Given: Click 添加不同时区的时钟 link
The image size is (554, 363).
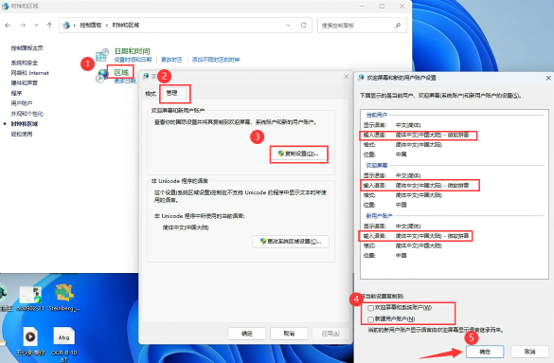Looking at the screenshot, I should [216, 60].
